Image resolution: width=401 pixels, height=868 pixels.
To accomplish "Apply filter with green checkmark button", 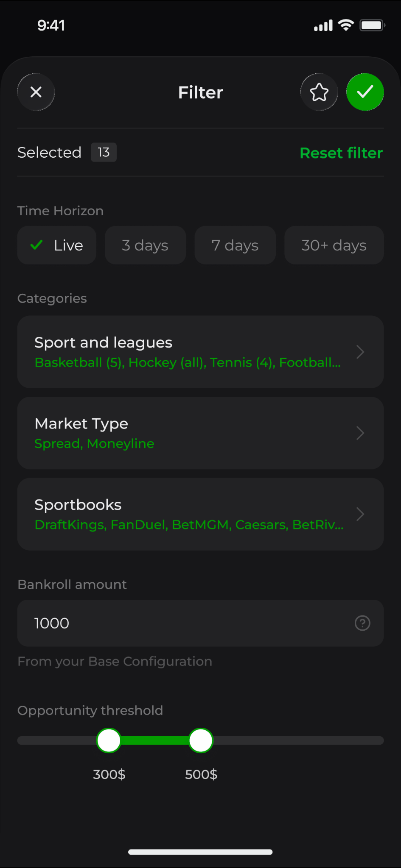I will [x=365, y=92].
